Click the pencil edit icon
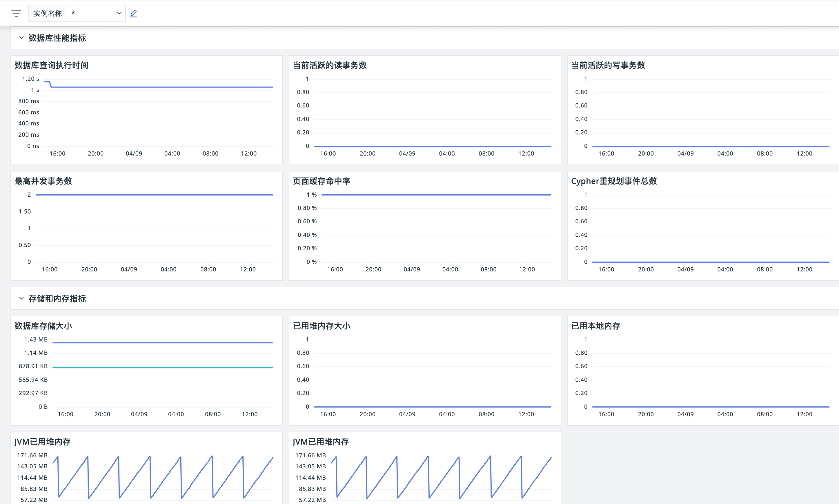Screen dimensions: 839x504 (x=134, y=13)
